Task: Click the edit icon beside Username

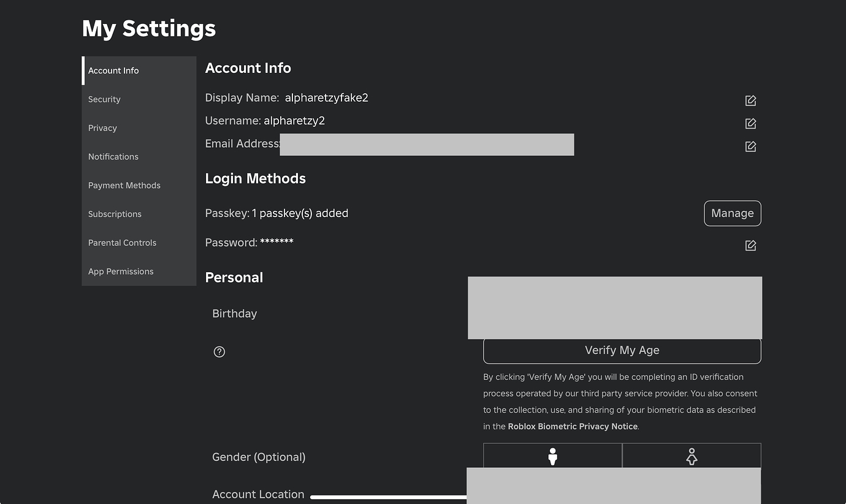Action: 750,123
